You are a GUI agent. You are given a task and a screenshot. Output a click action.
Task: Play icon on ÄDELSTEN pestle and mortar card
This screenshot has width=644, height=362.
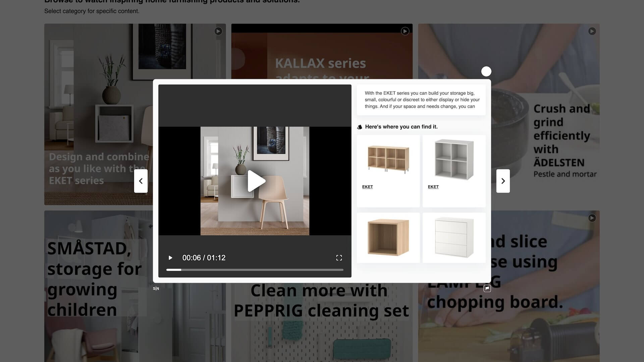coord(592,31)
